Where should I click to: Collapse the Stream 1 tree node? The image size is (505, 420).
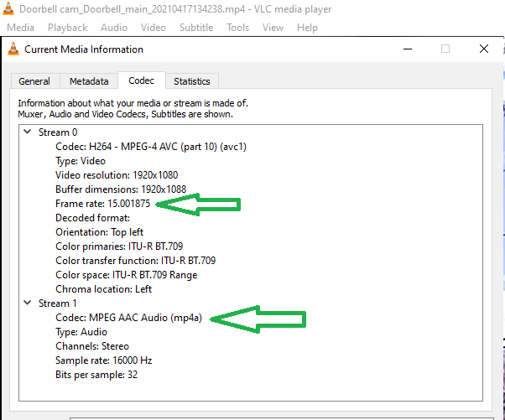coord(28,303)
